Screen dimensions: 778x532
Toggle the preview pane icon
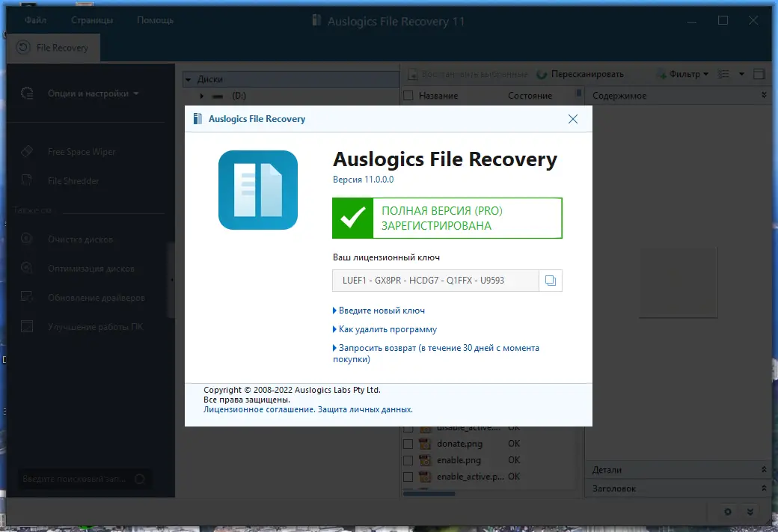click(759, 74)
